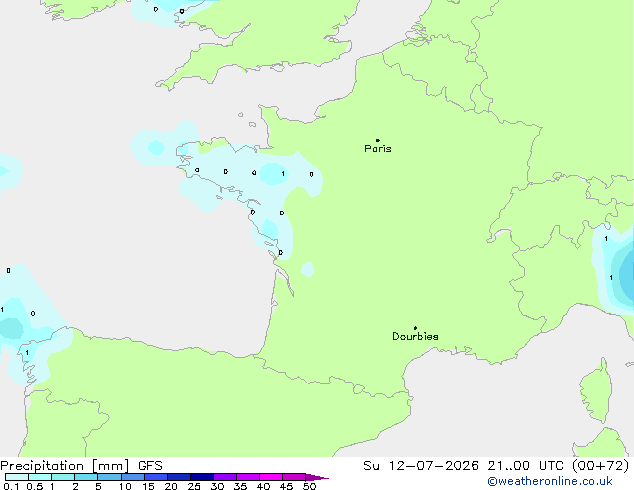Pick the legend swatch between 0.1 and 0.5
Image resolution: width=634 pixels, height=490 pixels.
click(x=17, y=477)
